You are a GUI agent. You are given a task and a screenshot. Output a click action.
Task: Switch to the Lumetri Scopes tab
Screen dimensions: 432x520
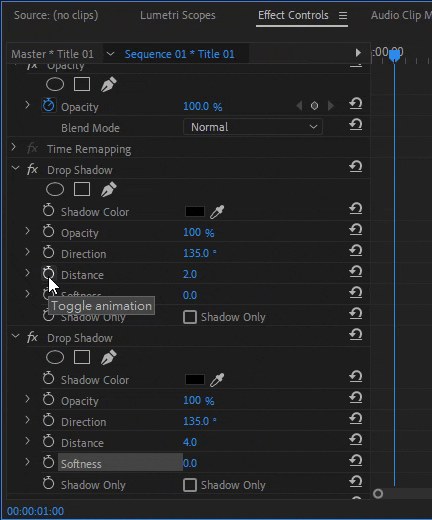178,15
